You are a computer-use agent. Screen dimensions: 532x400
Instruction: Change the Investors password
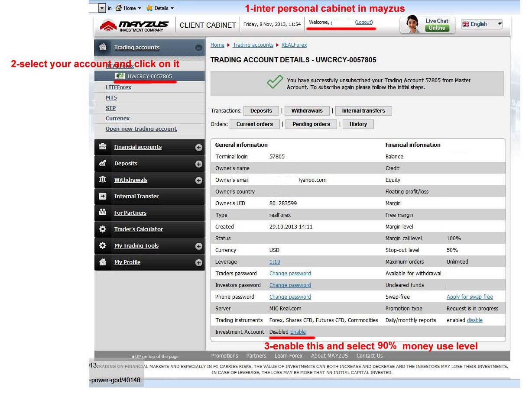(290, 285)
